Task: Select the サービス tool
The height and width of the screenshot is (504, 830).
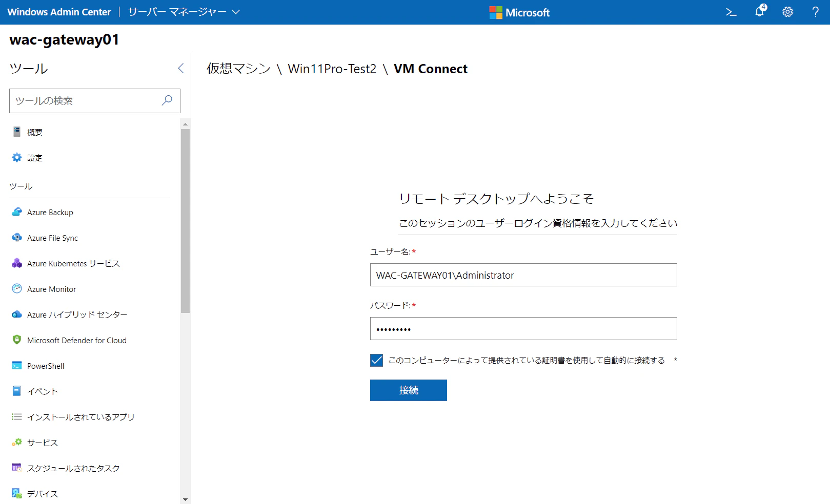Action: (43, 443)
